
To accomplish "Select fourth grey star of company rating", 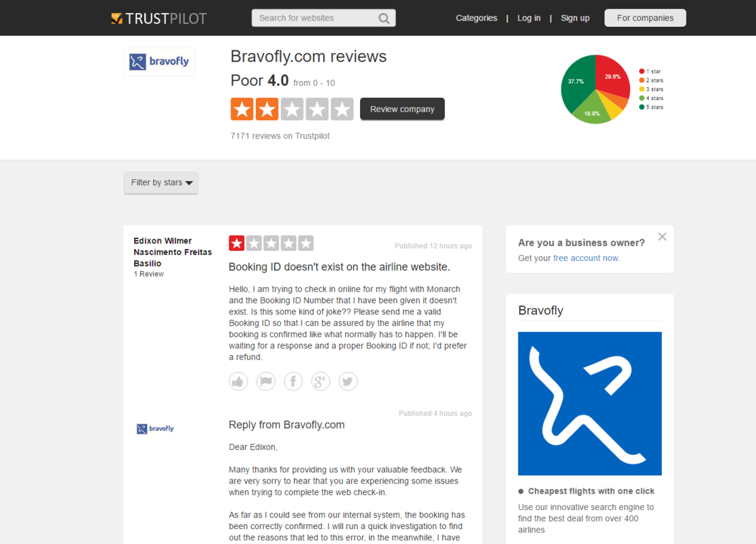I will [317, 109].
